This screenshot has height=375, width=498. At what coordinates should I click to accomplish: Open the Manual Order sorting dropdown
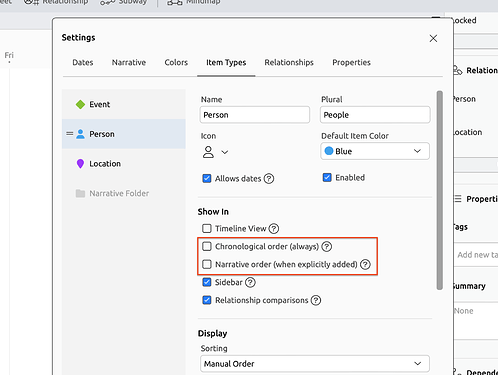(315, 364)
